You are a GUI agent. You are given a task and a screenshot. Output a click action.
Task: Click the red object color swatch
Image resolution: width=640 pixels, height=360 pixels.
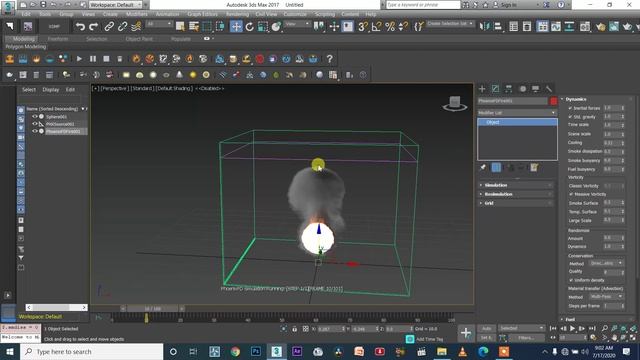(553, 101)
